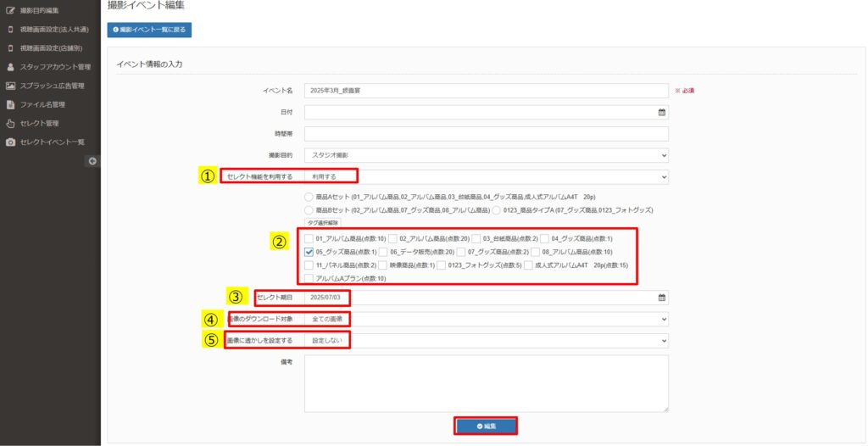This screenshot has width=868, height=446.
Task: Open the セレクト機能を利用する dropdown
Action: point(486,176)
